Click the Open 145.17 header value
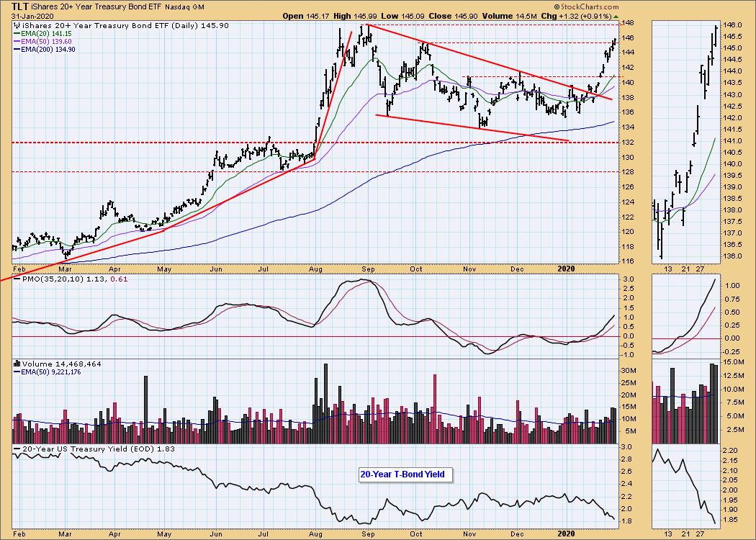The image size is (756, 540). [305, 16]
